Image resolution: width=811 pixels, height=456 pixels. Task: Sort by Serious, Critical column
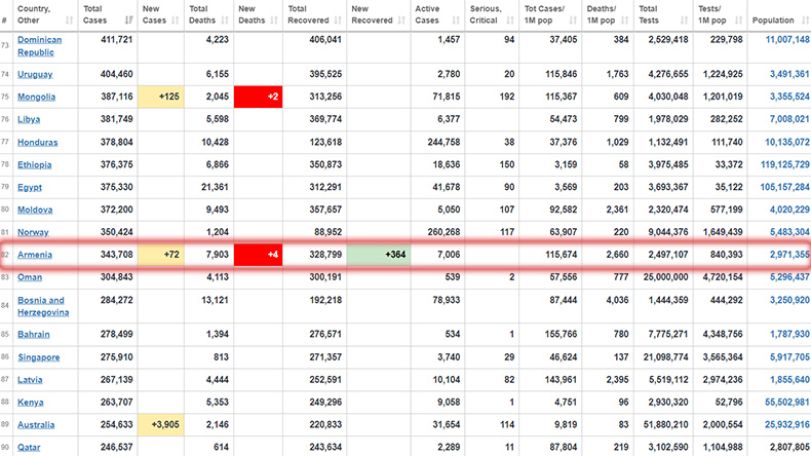(x=491, y=15)
